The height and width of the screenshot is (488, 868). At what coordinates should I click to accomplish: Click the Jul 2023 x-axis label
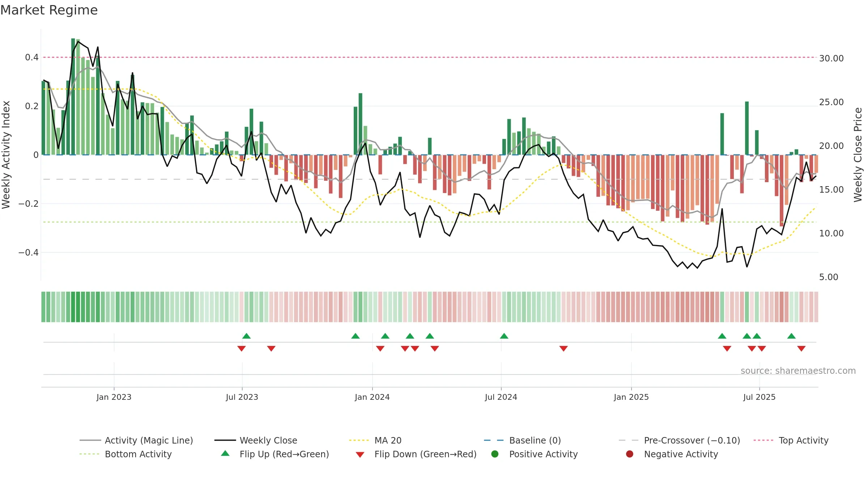(242, 397)
